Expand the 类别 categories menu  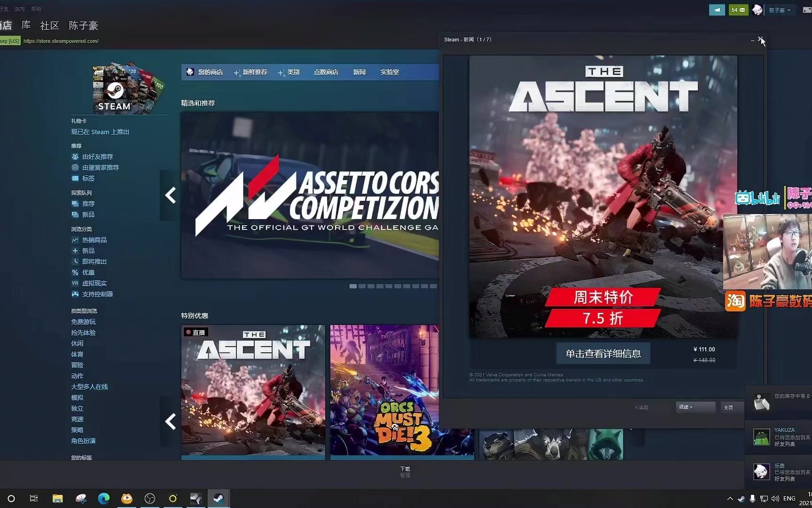pos(289,72)
